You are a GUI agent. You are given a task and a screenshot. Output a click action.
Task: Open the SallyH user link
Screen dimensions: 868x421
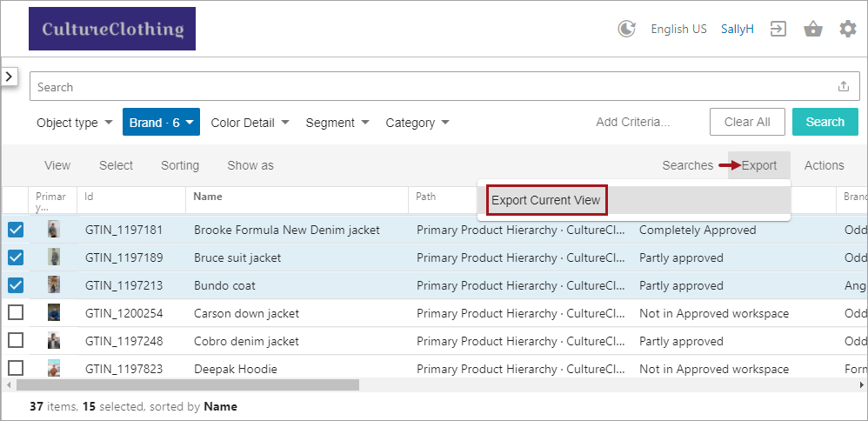(737, 29)
